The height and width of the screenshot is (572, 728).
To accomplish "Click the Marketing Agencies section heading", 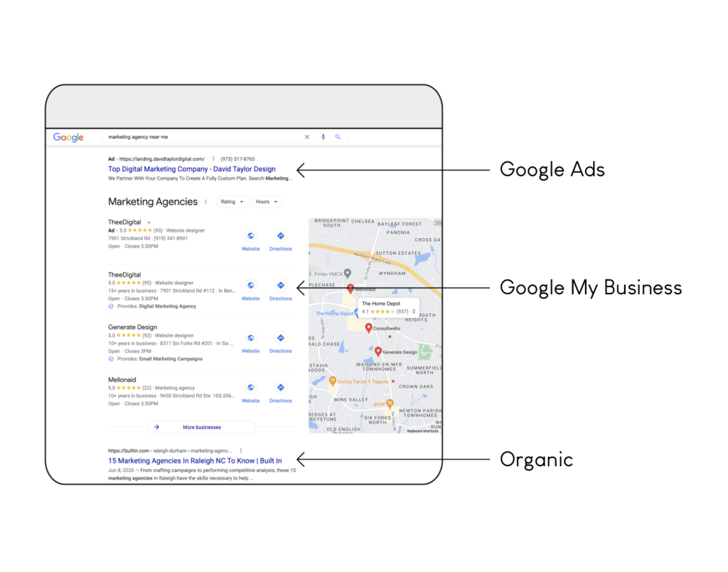I will [x=153, y=202].
